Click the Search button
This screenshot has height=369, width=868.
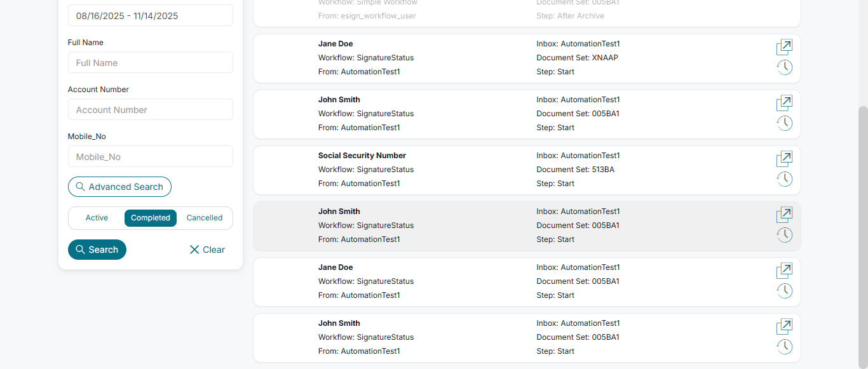(97, 250)
